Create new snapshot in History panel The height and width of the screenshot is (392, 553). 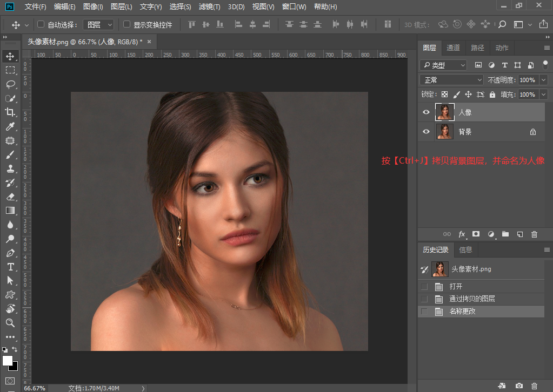coord(519,386)
